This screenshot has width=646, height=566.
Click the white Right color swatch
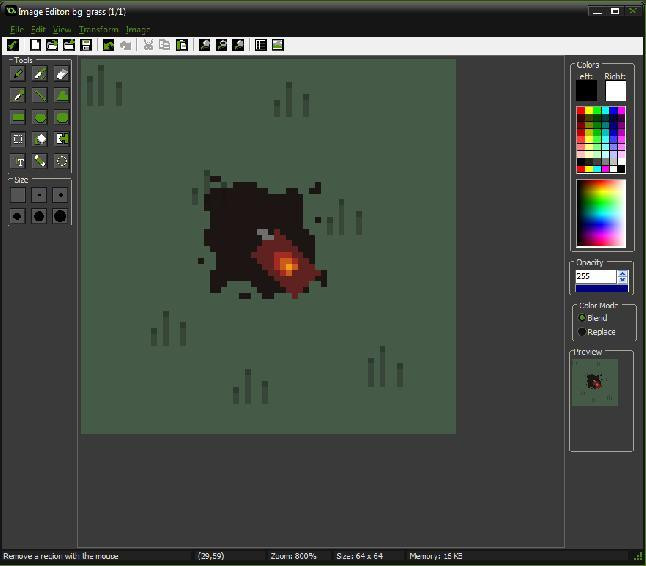[616, 91]
